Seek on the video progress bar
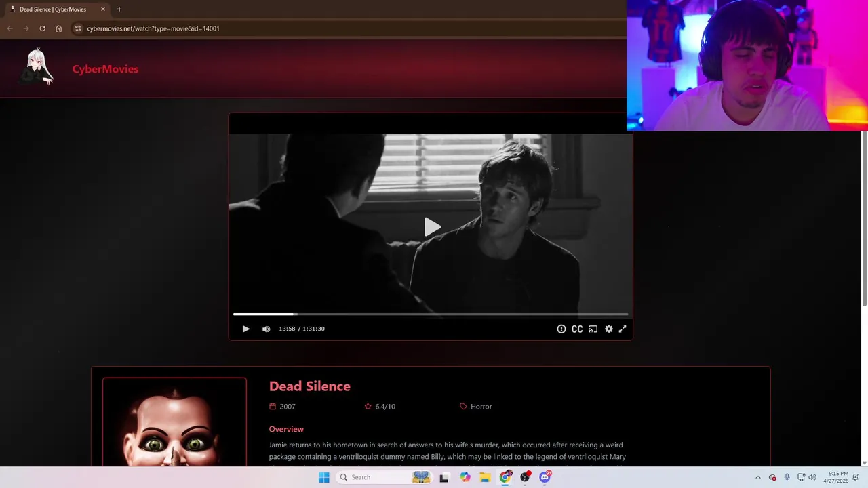 (431, 314)
